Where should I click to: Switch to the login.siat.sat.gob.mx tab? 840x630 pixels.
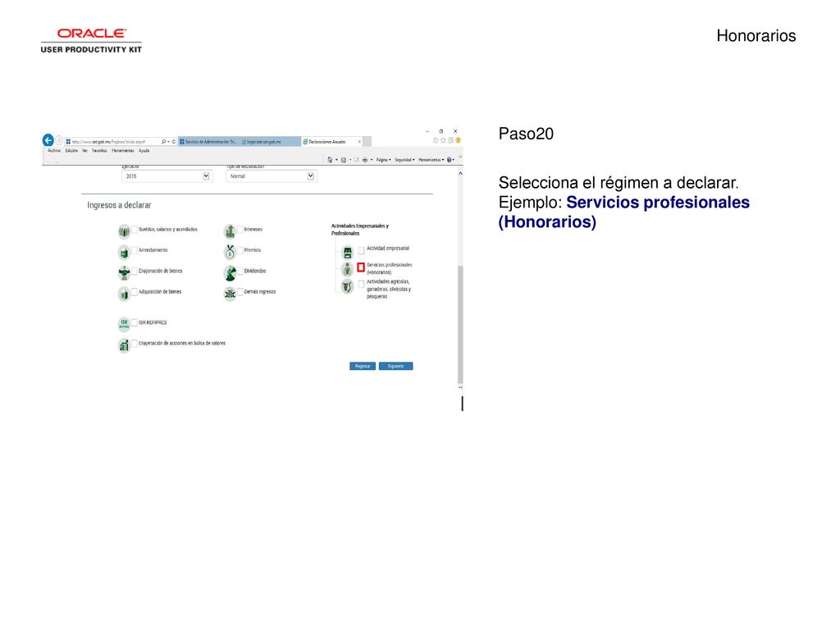pyautogui.click(x=270, y=142)
